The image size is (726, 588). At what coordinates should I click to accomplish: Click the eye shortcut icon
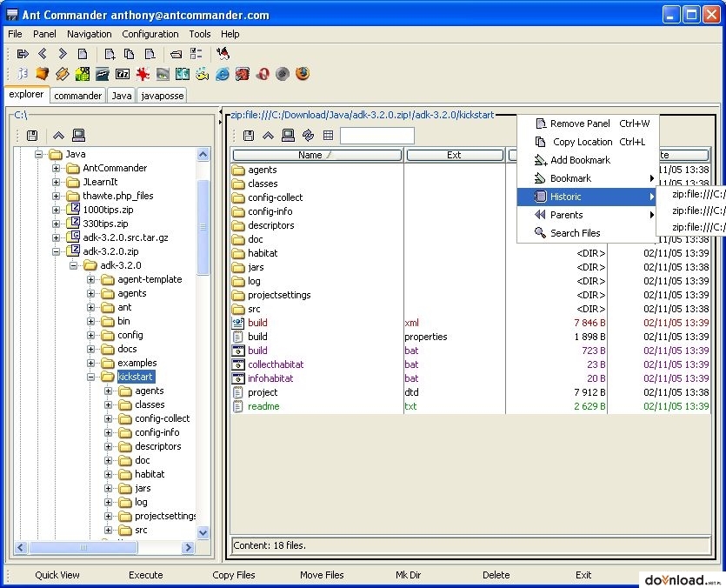tap(163, 74)
